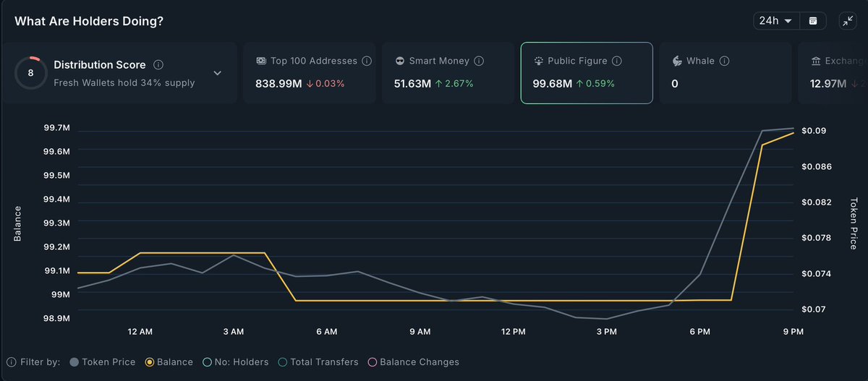Select the Top 100 Addresses card
Viewport: 868px width, 381px height.
pos(309,73)
